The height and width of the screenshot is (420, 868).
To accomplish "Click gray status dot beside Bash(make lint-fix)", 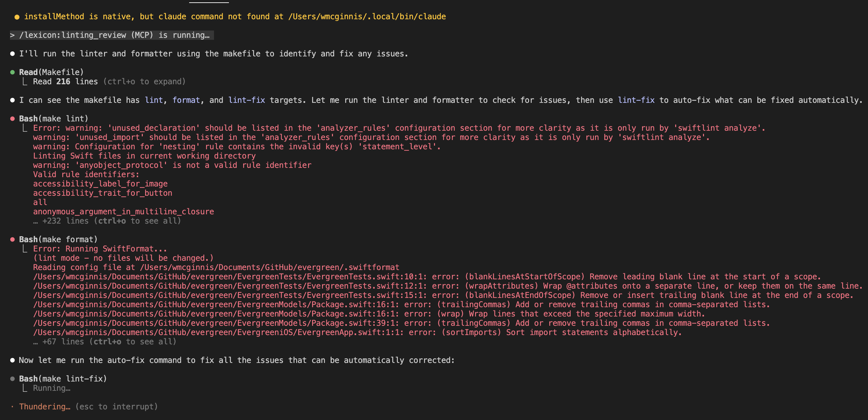I will click(13, 379).
